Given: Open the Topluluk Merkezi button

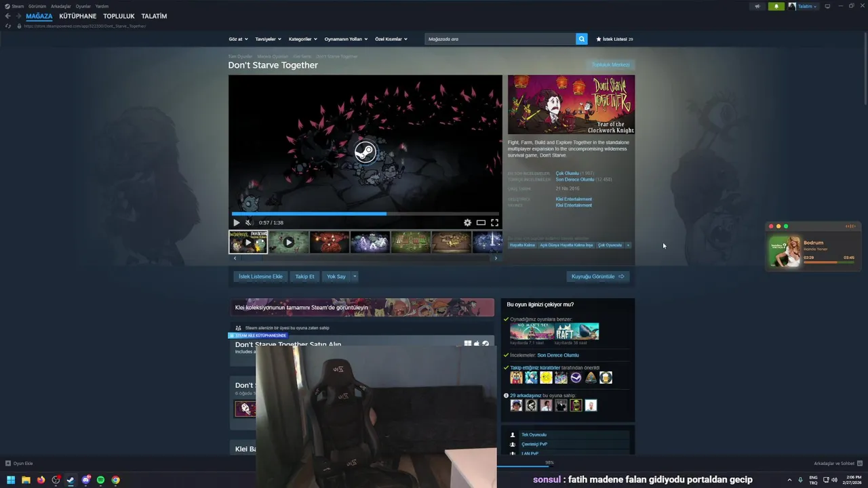Looking at the screenshot, I should 610,65.
